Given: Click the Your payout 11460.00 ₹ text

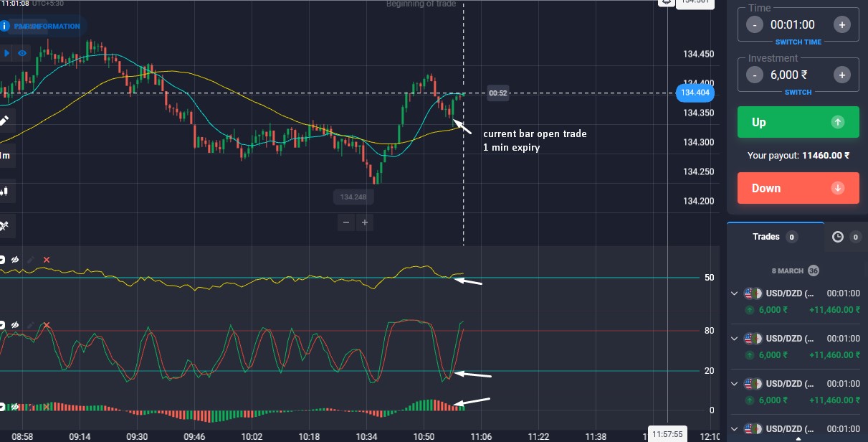Looking at the screenshot, I should 798,155.
